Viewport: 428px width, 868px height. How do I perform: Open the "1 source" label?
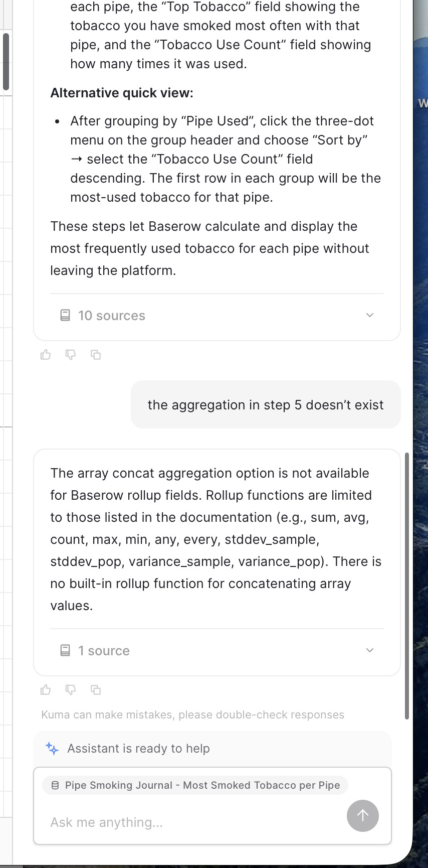point(104,651)
